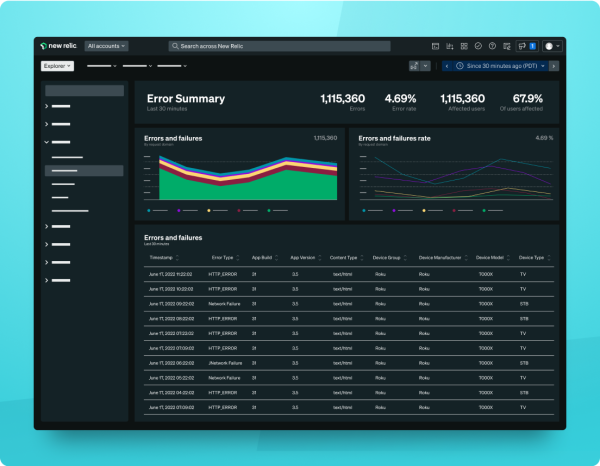Open the apps grid icon
Image resolution: width=600 pixels, height=466 pixels.
click(464, 46)
